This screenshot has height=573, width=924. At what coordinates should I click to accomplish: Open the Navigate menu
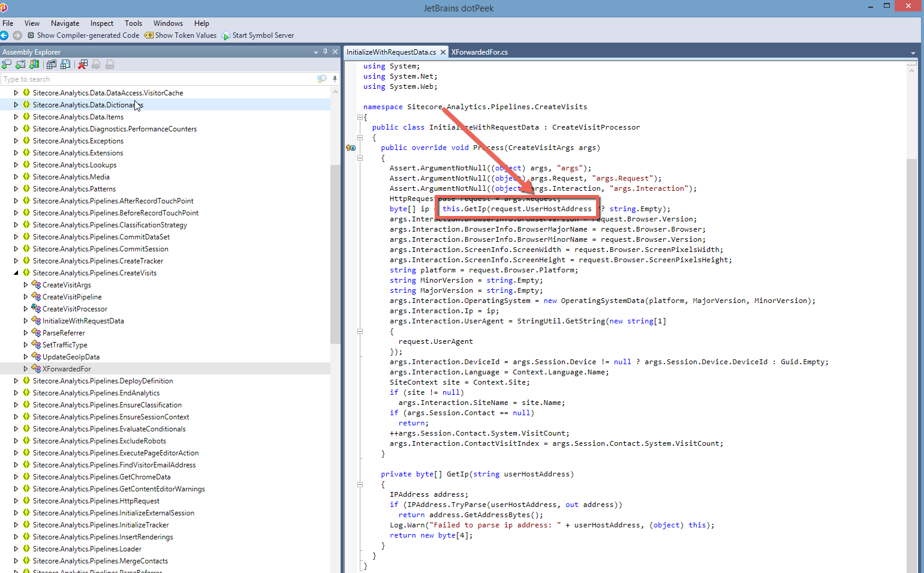(65, 23)
